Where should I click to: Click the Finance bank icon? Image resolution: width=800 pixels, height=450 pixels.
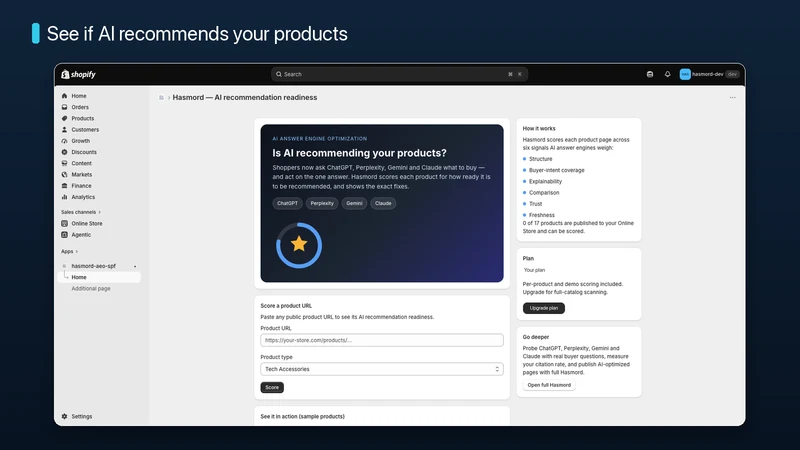(64, 186)
